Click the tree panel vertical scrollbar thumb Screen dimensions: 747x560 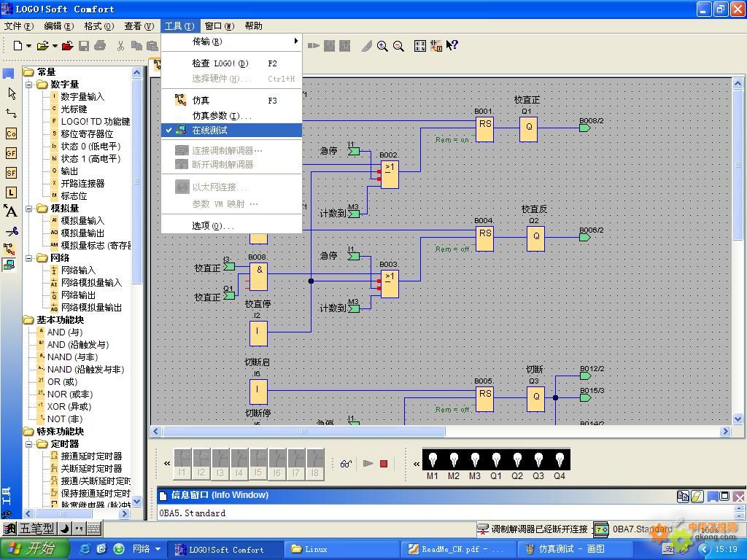pyautogui.click(x=136, y=182)
